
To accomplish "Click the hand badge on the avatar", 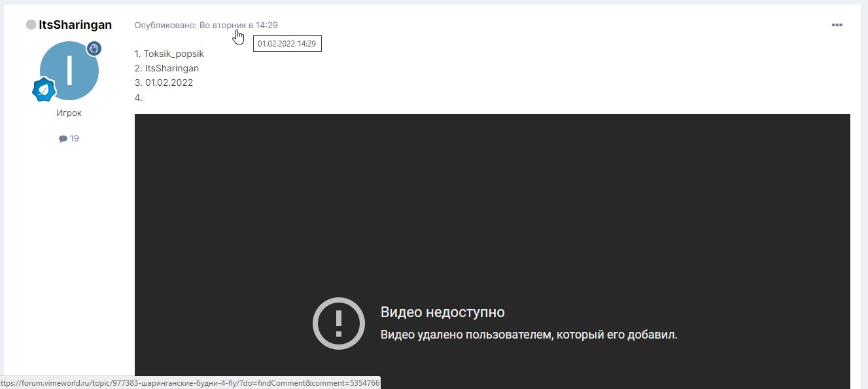I will (94, 48).
